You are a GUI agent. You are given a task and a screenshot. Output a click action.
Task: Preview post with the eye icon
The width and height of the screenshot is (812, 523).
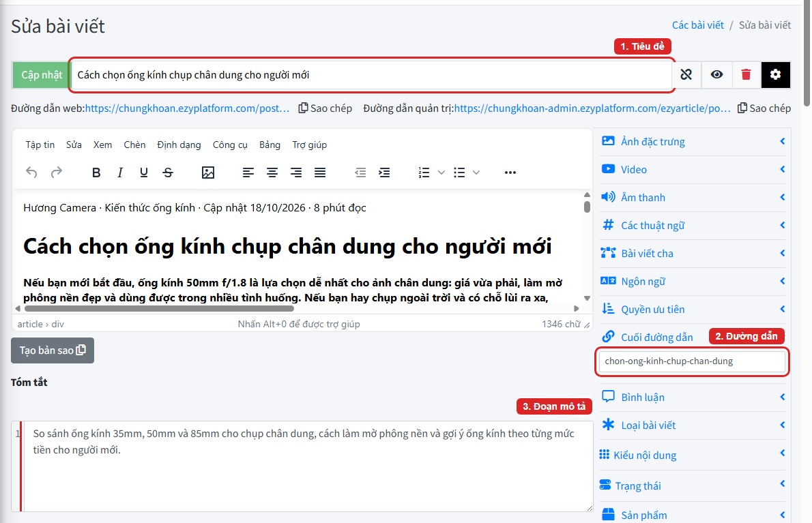click(x=716, y=74)
